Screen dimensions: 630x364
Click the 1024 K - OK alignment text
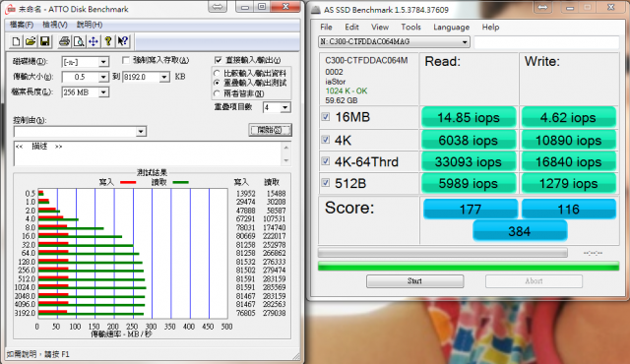click(x=346, y=91)
